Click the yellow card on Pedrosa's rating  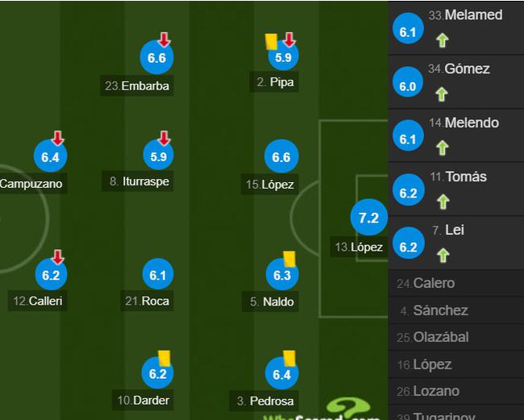[289, 358]
